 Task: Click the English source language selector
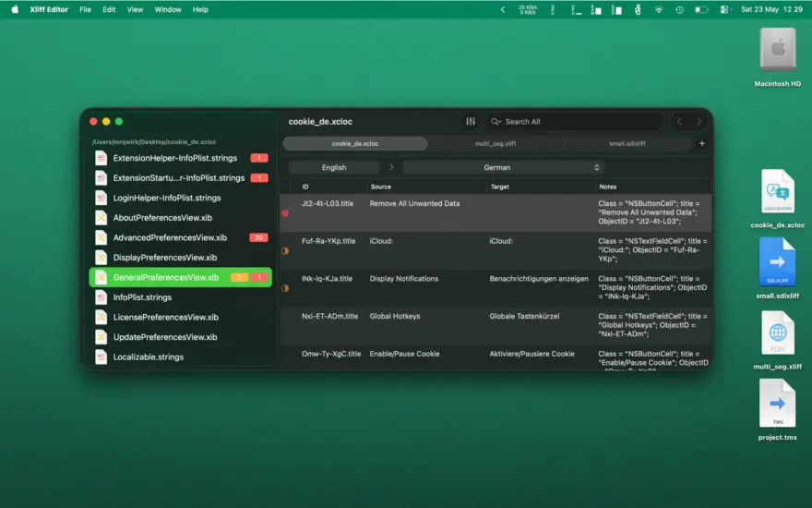334,167
